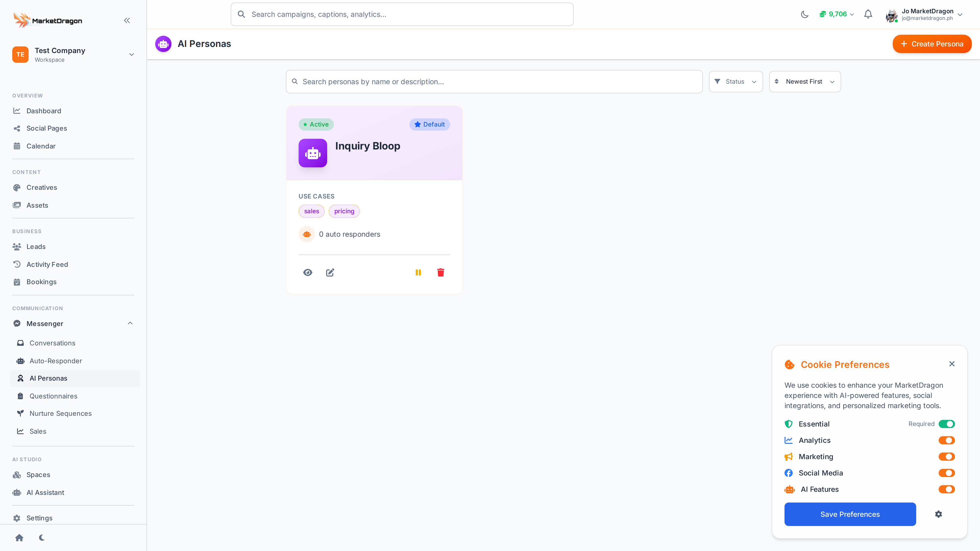Click the AI Personas robot header icon

coord(163,44)
